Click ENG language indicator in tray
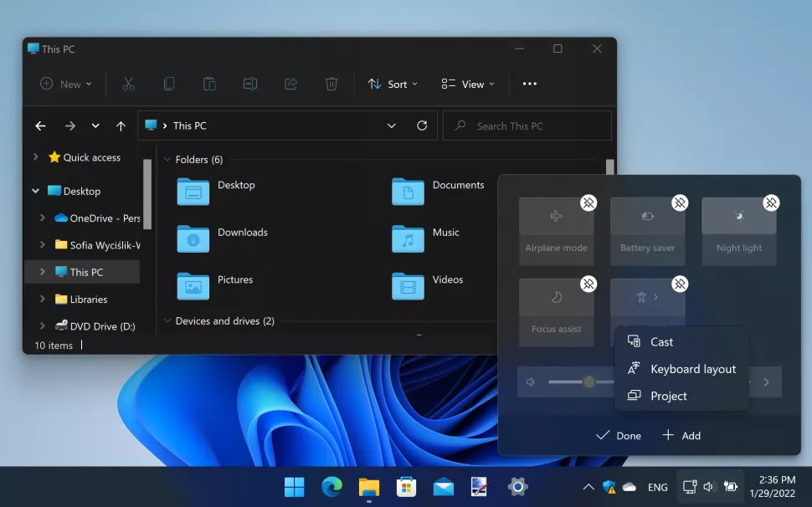812x507 pixels. pos(658,488)
